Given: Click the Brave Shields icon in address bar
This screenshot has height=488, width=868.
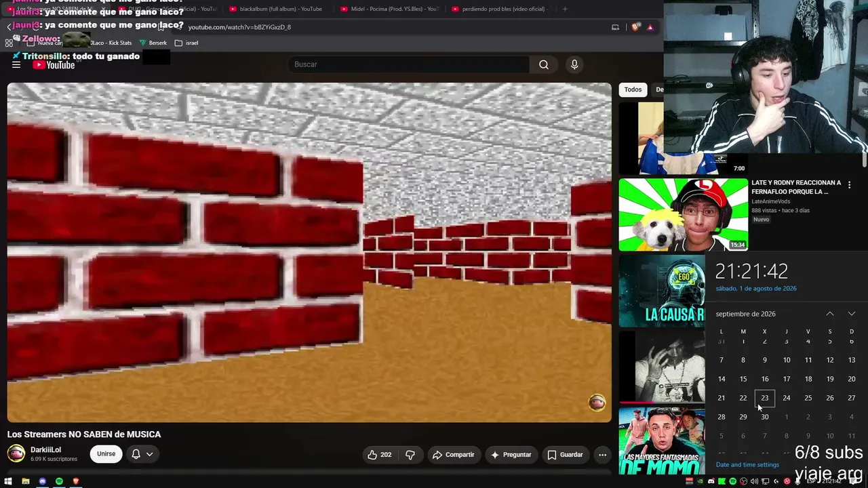Looking at the screenshot, I should coord(635,27).
